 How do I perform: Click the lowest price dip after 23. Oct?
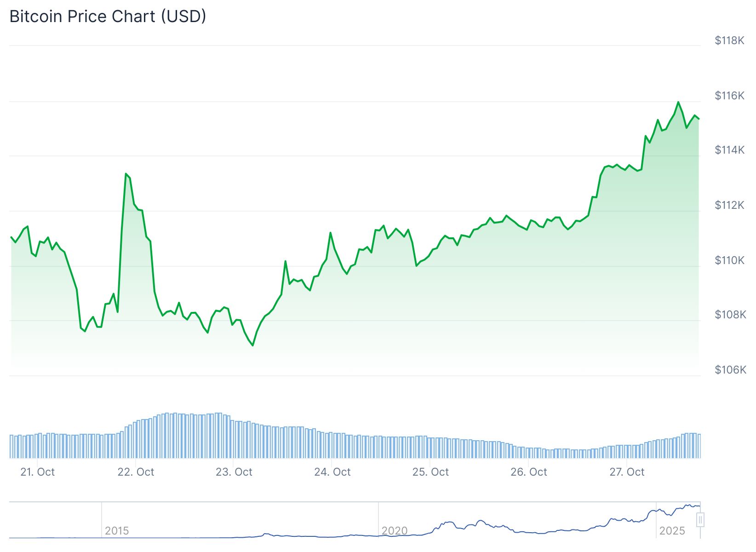pyautogui.click(x=253, y=345)
